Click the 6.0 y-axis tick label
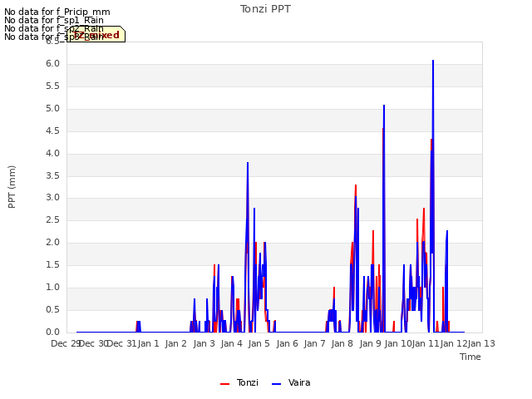 coord(52,64)
